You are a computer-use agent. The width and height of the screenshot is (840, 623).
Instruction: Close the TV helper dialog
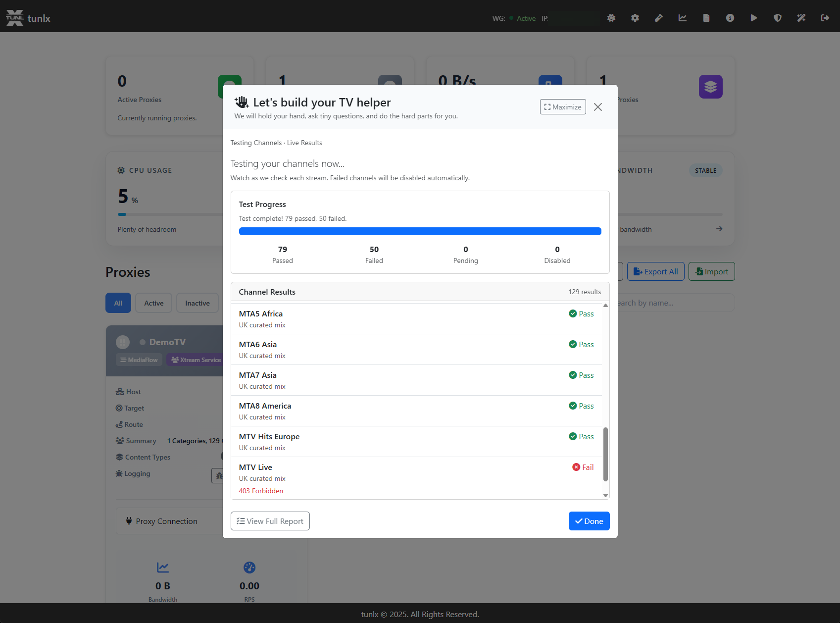[598, 107]
